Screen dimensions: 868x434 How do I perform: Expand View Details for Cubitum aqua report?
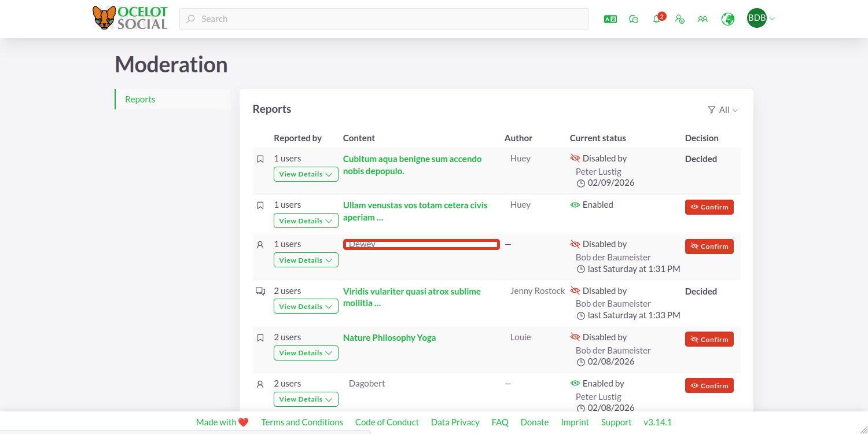[306, 174]
